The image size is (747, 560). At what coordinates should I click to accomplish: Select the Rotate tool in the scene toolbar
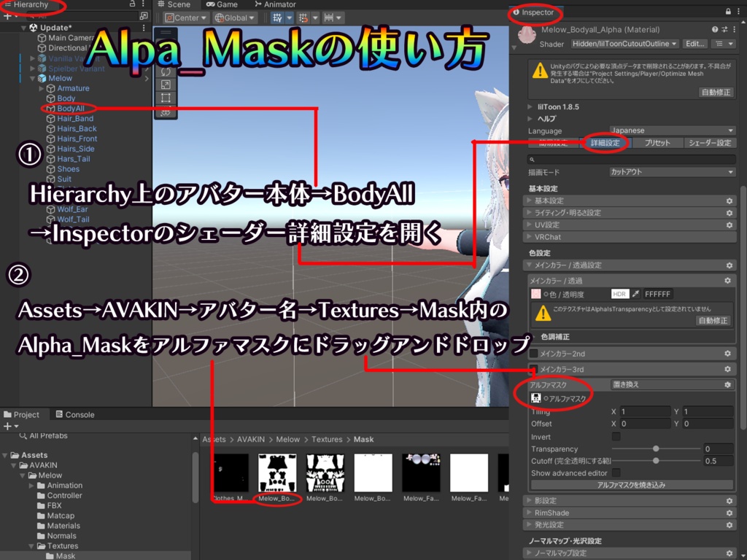tap(166, 71)
